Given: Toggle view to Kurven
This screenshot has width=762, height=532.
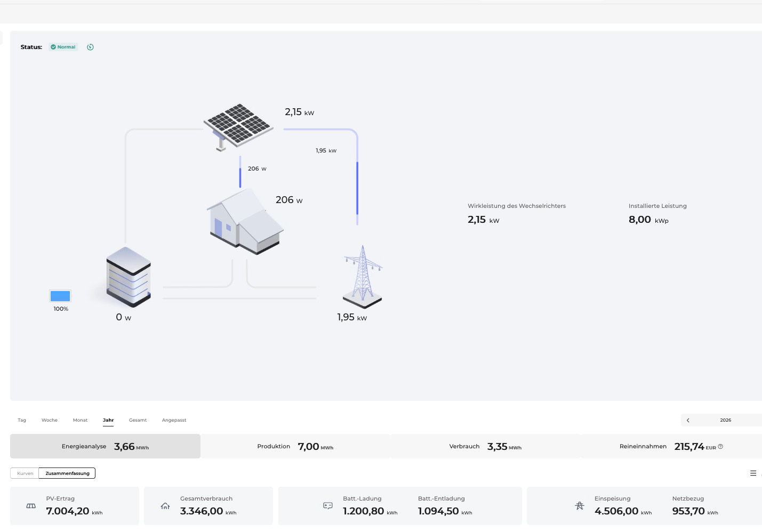Looking at the screenshot, I should pos(25,473).
